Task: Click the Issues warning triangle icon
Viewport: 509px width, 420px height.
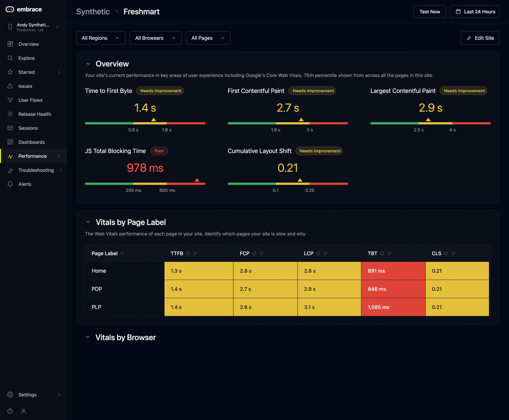Action: tap(10, 86)
